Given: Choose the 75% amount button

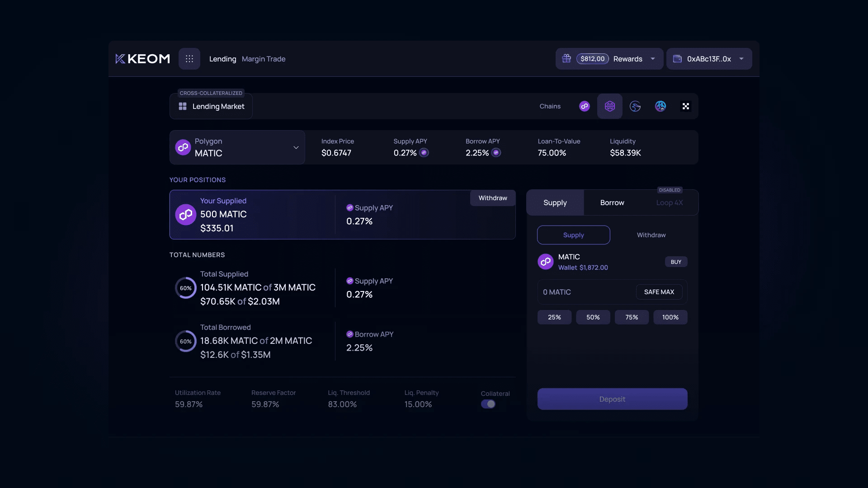Looking at the screenshot, I should tap(632, 317).
